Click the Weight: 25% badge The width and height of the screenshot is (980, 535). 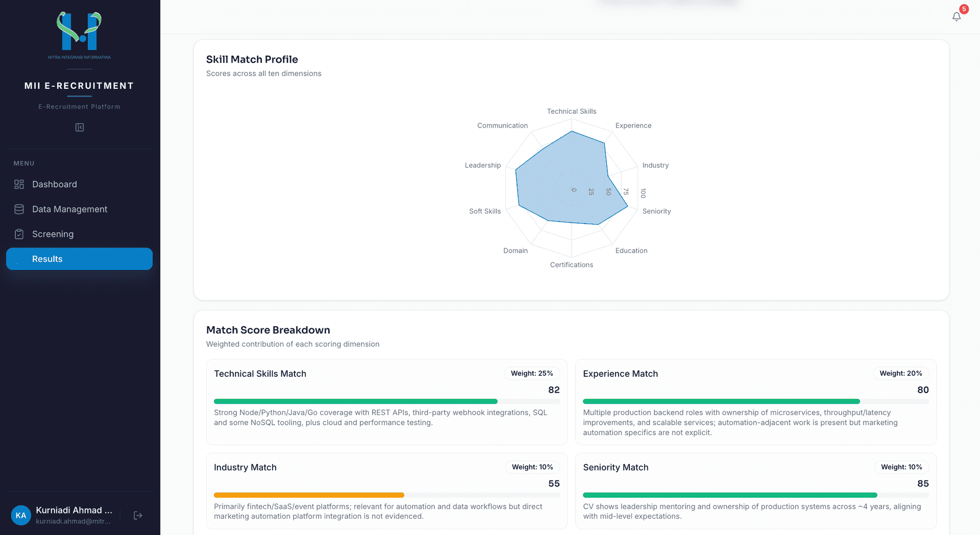[x=532, y=373]
